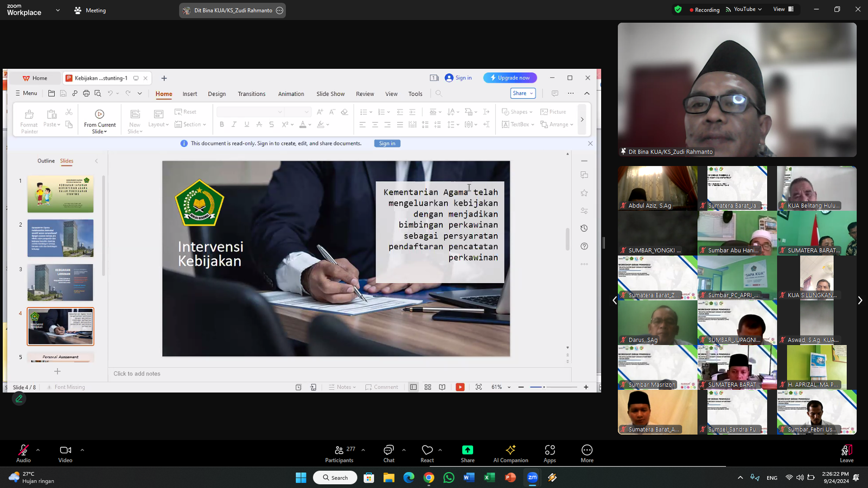Select slide 3 thumbnail
Image resolution: width=868 pixels, height=488 pixels.
(60, 282)
